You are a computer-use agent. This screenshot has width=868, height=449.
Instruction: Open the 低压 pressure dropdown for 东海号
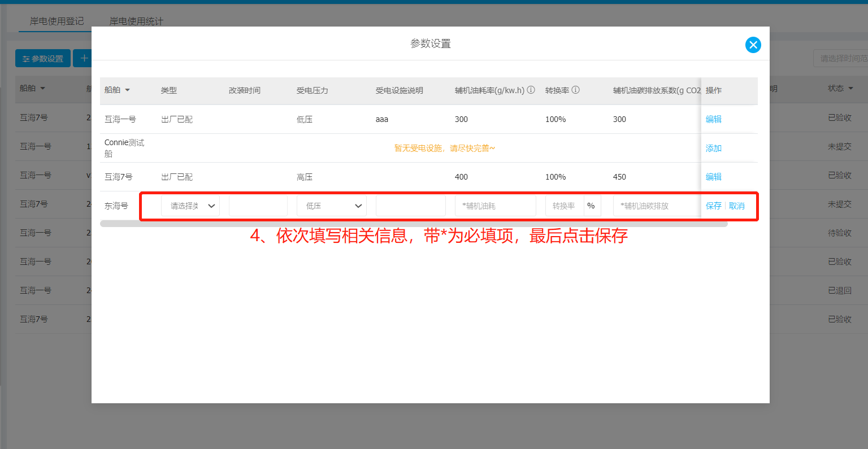[x=332, y=206]
